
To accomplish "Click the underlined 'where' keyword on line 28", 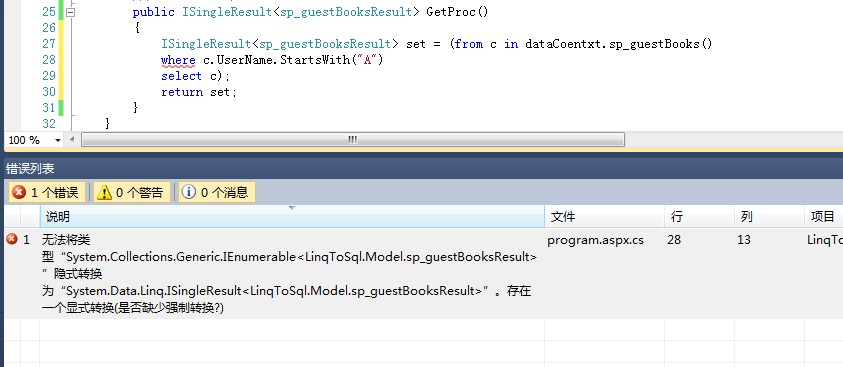I will click(178, 60).
